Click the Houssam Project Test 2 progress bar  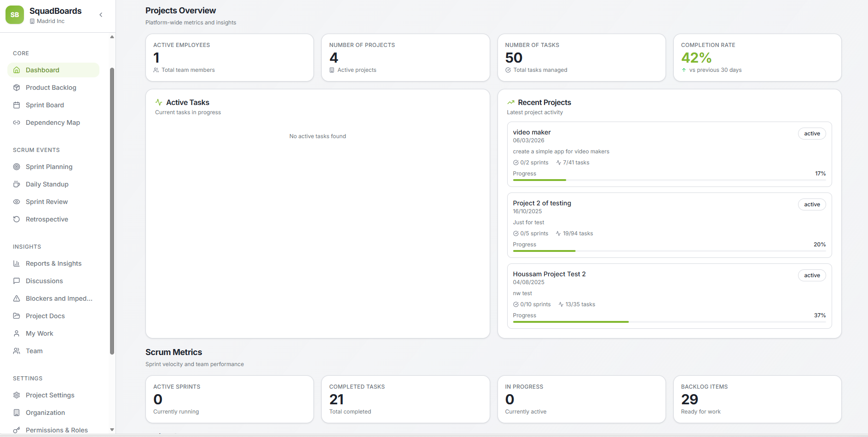coord(669,322)
